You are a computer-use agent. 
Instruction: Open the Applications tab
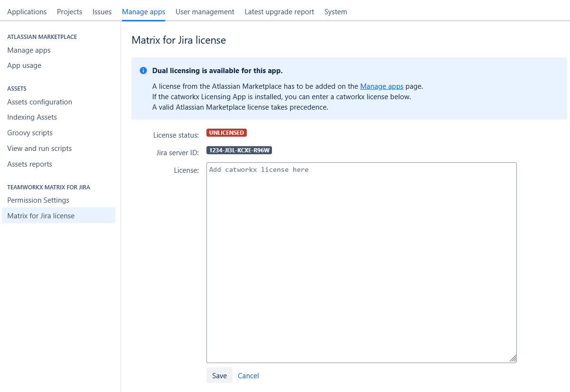coord(27,12)
